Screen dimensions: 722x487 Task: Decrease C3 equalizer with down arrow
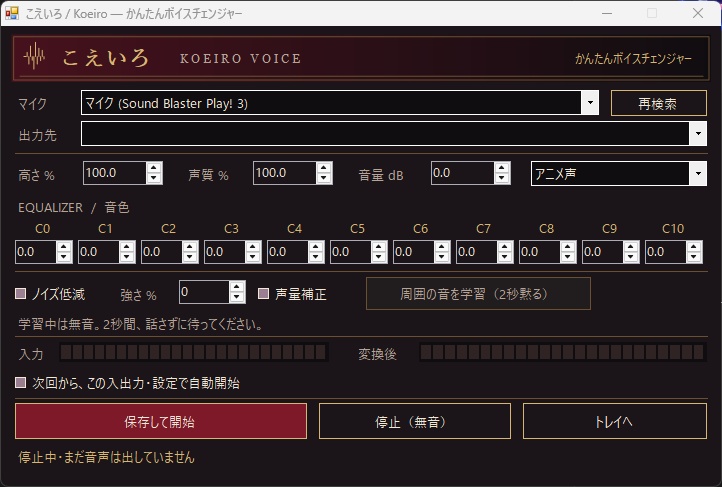253,257
